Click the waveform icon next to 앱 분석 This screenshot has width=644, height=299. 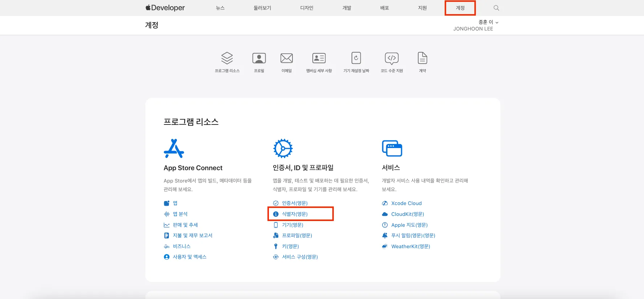[167, 214]
